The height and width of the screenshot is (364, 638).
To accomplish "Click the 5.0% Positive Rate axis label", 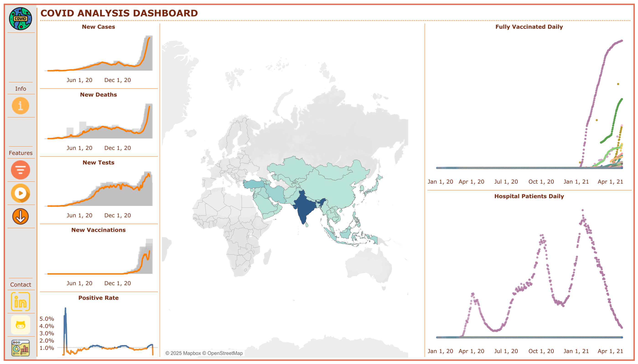I will [x=47, y=319].
